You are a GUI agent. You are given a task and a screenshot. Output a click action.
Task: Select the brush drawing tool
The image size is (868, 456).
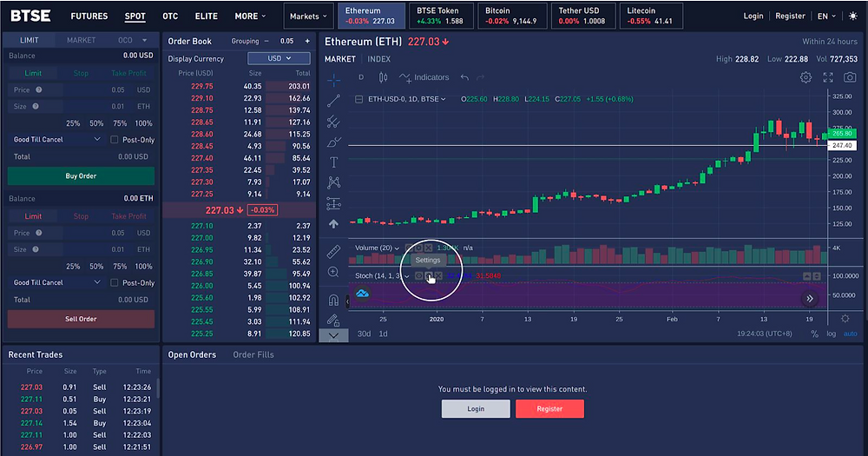point(333,142)
